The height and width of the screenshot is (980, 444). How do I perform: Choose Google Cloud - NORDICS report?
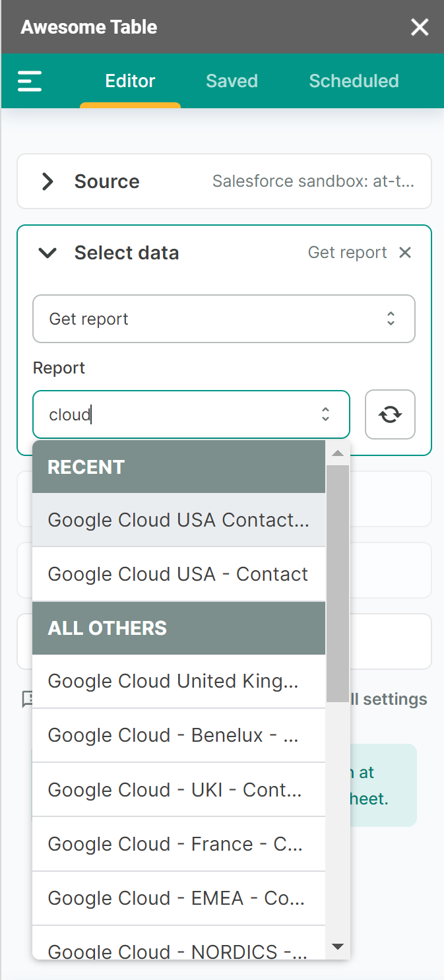click(x=179, y=943)
